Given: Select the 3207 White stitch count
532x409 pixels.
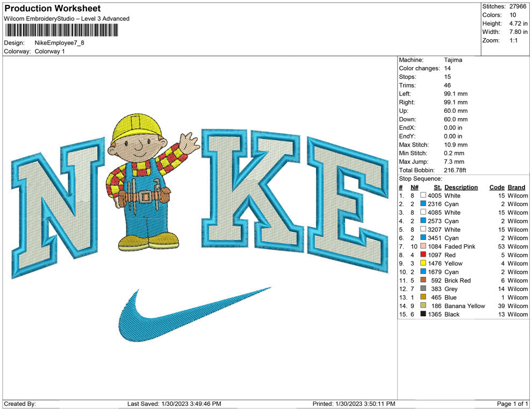Looking at the screenshot, I should [435, 229].
